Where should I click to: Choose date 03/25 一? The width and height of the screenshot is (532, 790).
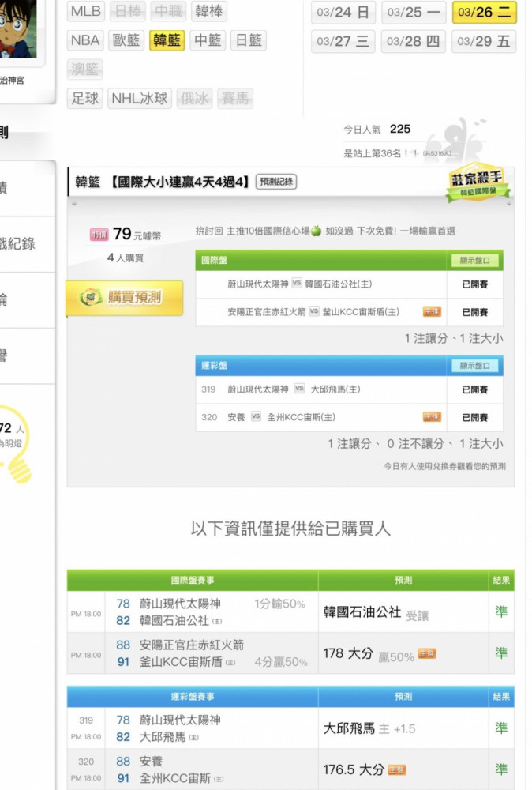pyautogui.click(x=414, y=12)
